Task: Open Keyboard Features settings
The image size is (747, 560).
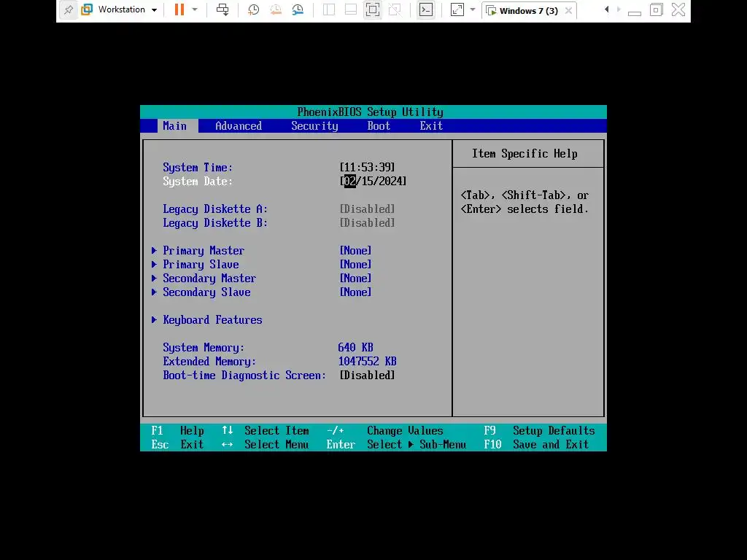Action: (x=212, y=319)
